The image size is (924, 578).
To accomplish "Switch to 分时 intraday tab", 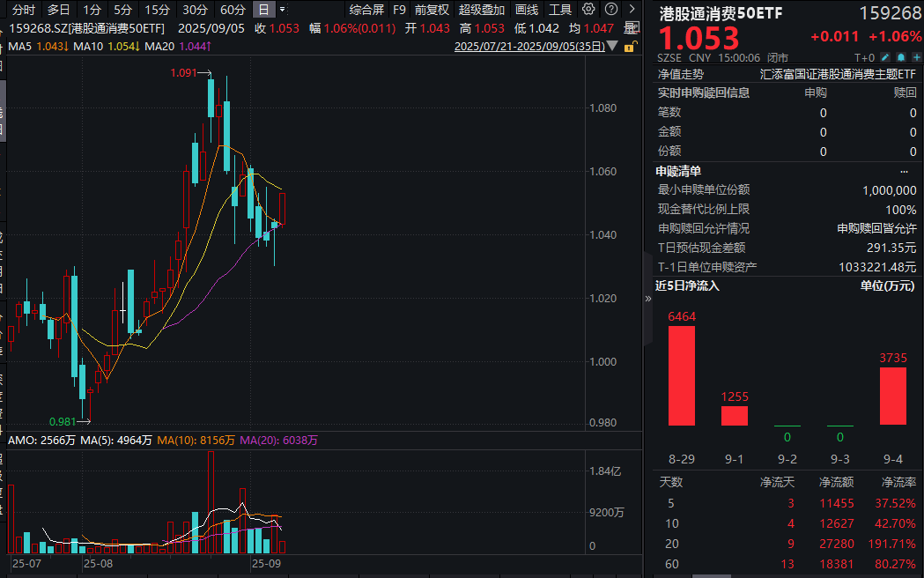I will tap(24, 10).
